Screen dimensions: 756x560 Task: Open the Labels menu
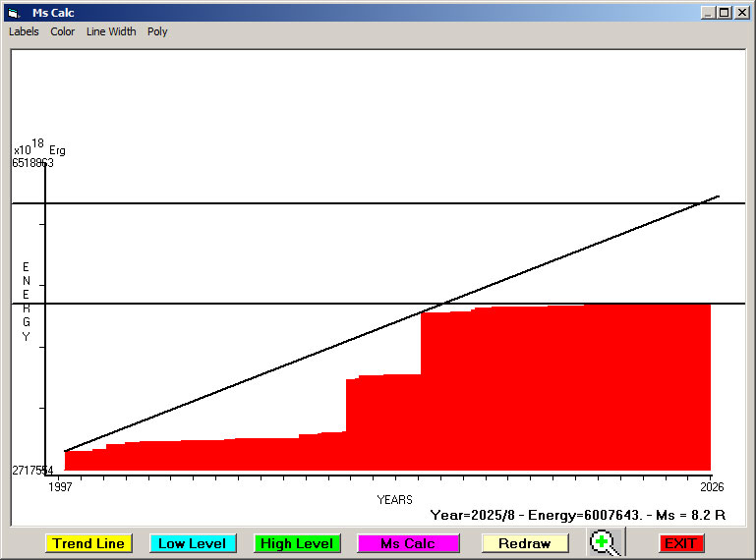[24, 31]
